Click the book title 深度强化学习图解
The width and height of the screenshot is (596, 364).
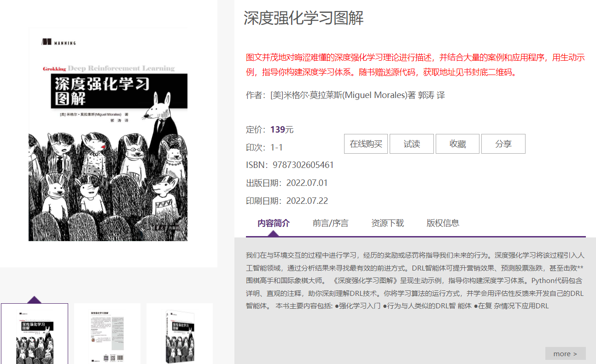pyautogui.click(x=304, y=18)
